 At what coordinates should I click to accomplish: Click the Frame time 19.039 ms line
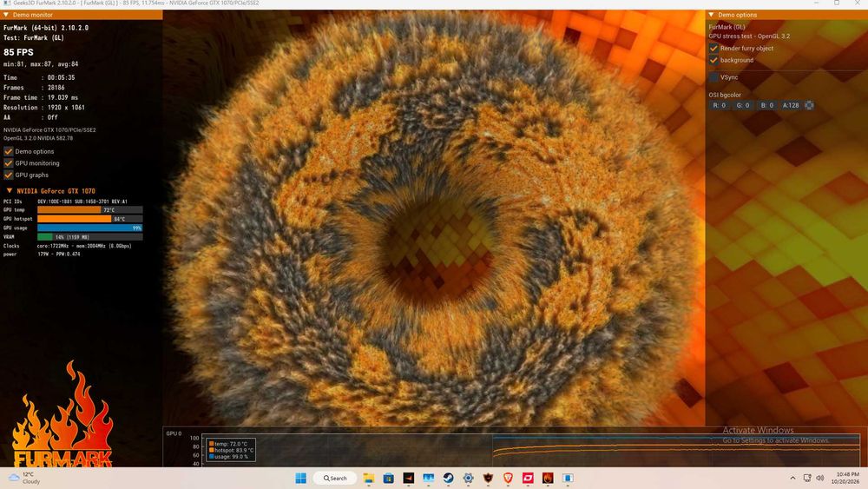tap(41, 97)
